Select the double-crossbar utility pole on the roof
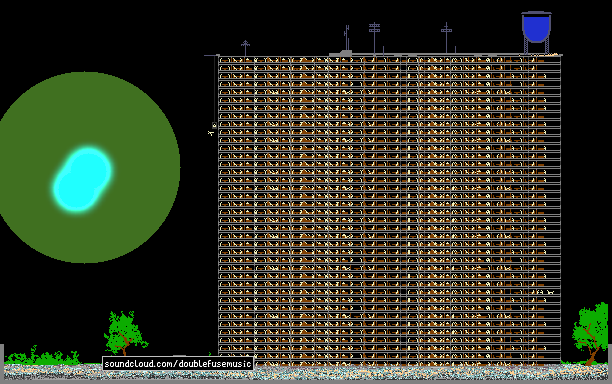 pos(374,38)
